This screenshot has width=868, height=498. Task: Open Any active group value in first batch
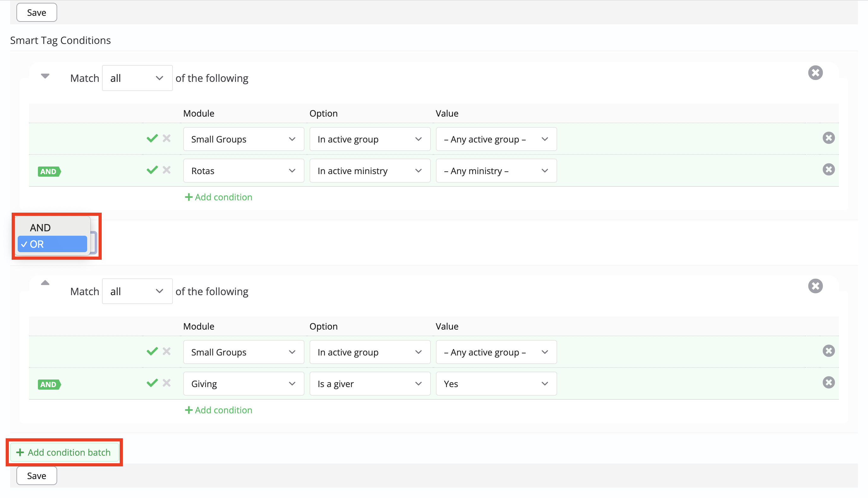pos(496,139)
